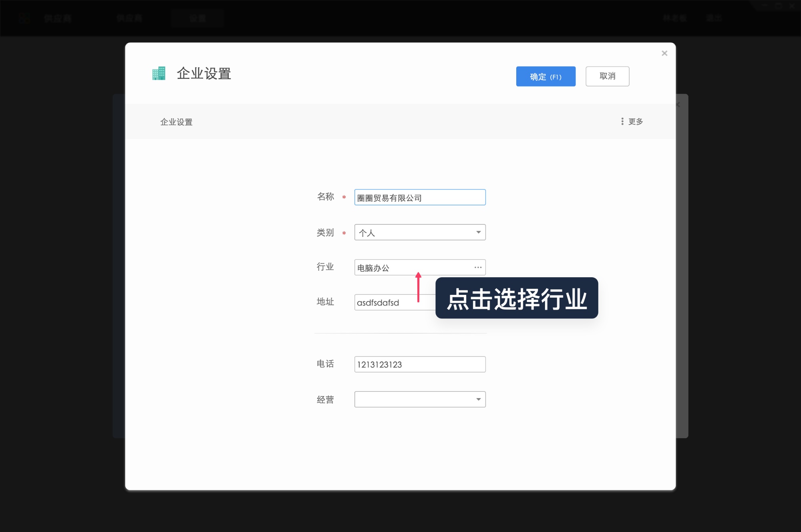The width and height of the screenshot is (801, 532).
Task: Cancel changes with the 取消 button
Action: coord(608,76)
